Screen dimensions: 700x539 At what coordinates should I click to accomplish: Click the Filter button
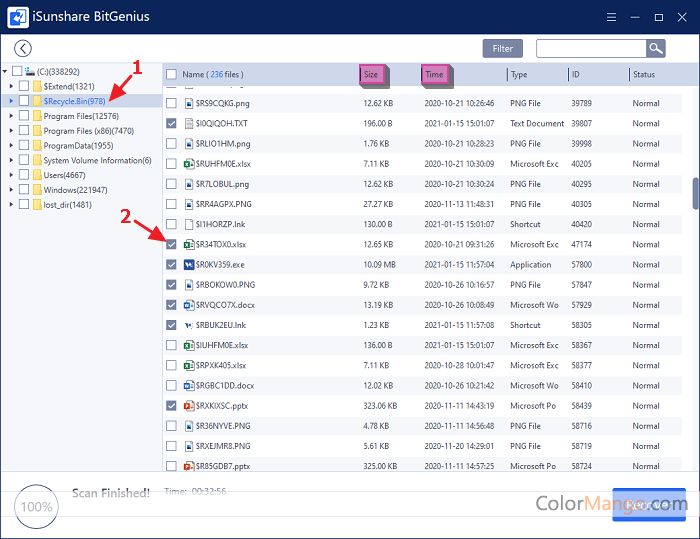[x=502, y=48]
